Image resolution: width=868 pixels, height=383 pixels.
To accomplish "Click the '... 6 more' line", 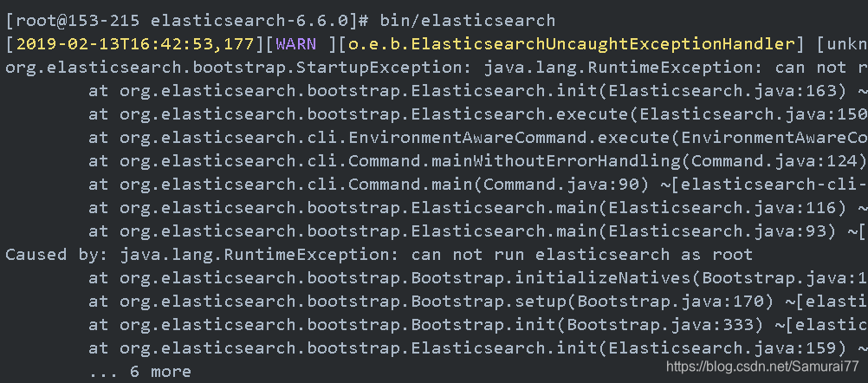I will (x=139, y=372).
